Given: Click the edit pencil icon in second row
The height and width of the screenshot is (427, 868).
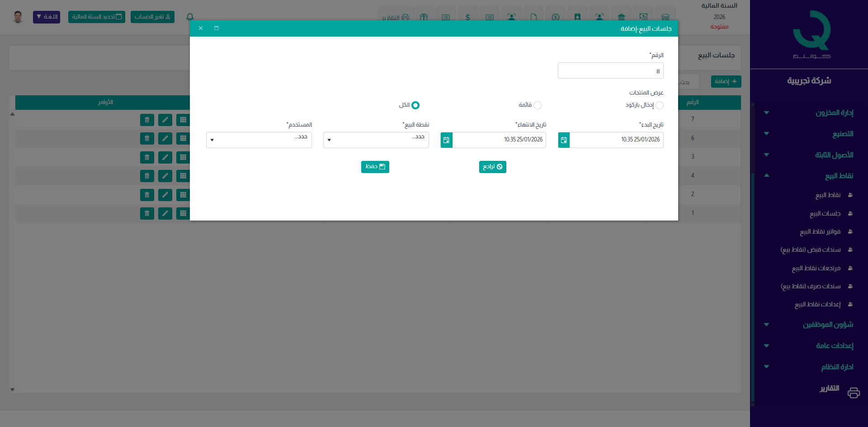Looking at the screenshot, I should (x=165, y=139).
